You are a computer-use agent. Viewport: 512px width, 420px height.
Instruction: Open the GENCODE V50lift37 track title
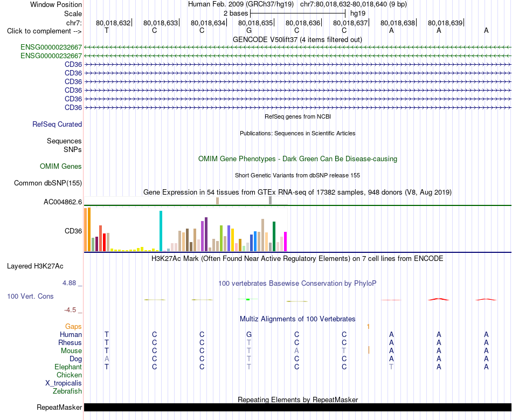pos(297,39)
